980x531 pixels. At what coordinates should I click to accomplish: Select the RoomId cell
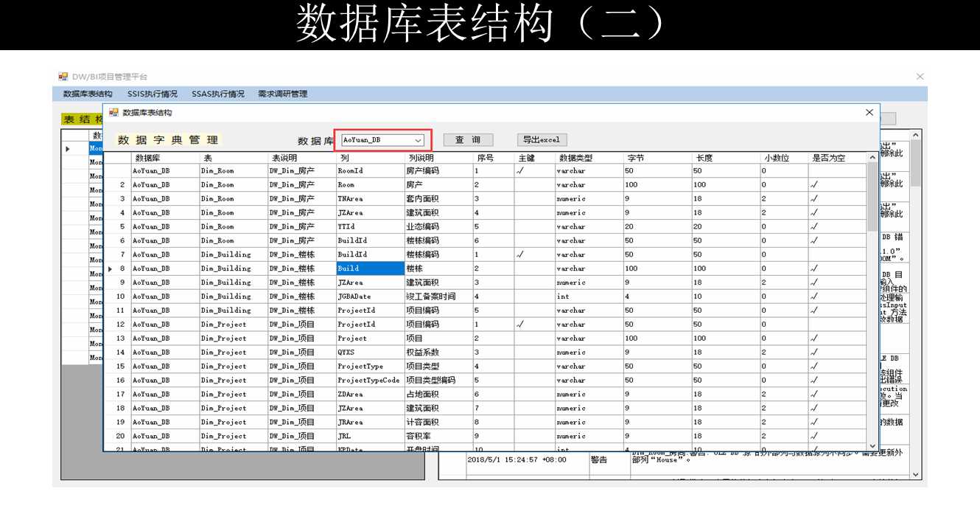click(370, 170)
